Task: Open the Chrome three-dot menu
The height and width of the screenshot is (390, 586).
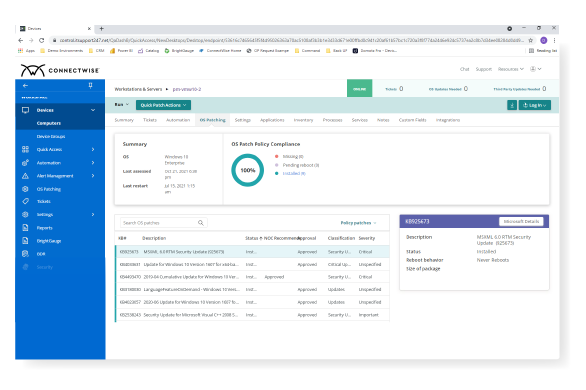Action: [x=555, y=40]
